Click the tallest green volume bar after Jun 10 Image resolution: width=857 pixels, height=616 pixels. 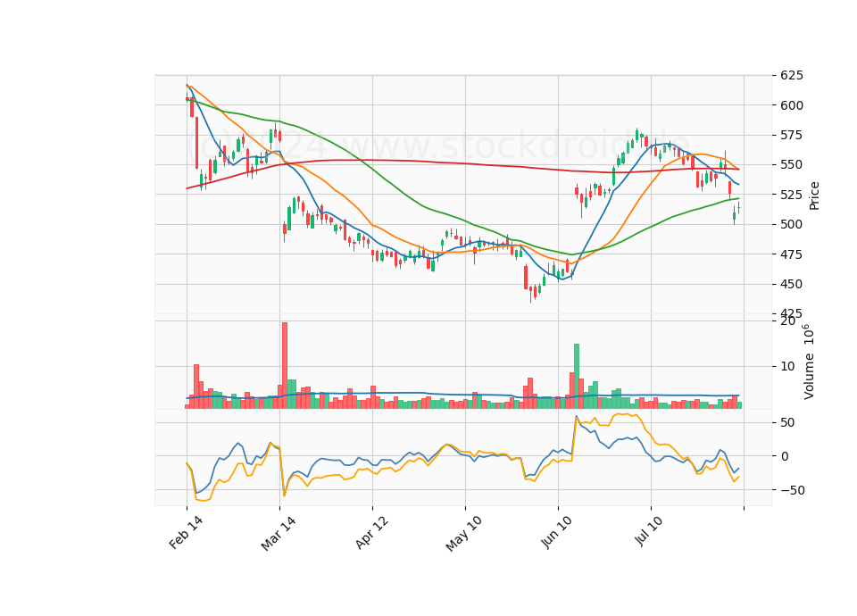coord(577,376)
